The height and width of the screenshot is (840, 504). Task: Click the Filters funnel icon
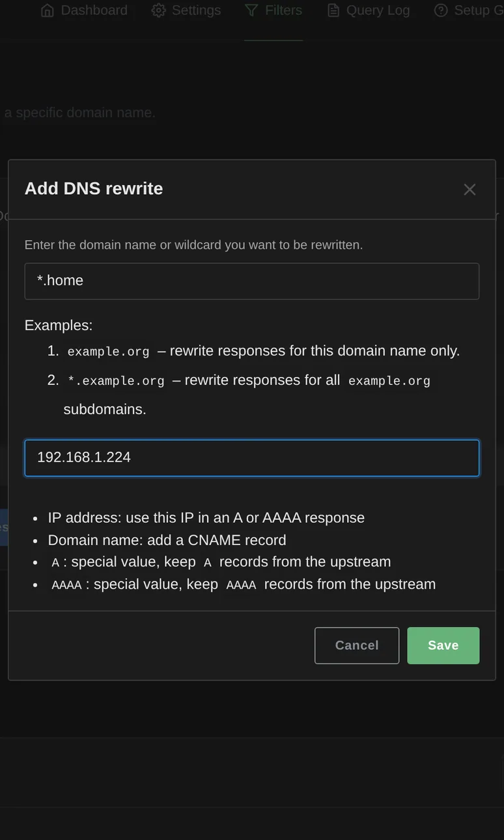251,10
